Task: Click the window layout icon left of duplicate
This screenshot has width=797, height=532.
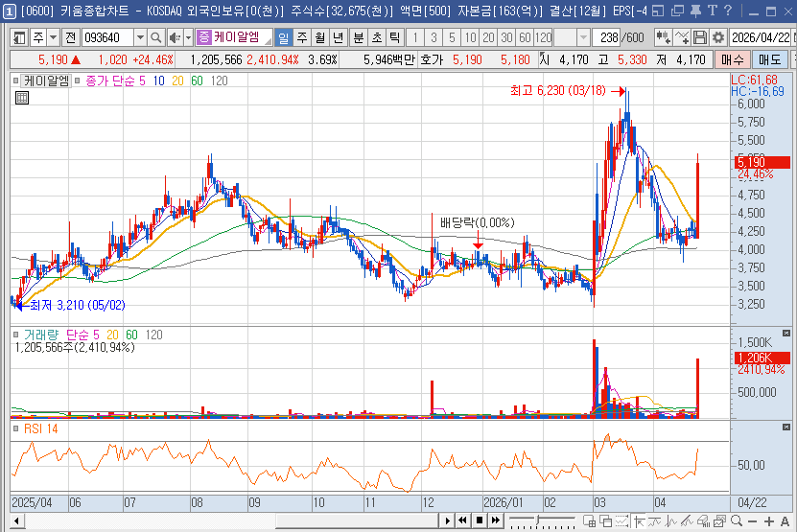Action: (x=658, y=11)
